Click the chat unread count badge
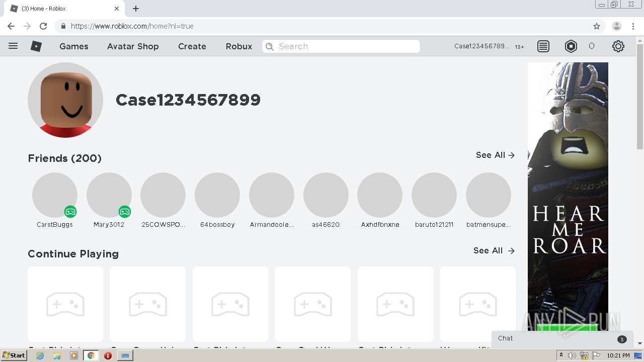 (622, 339)
